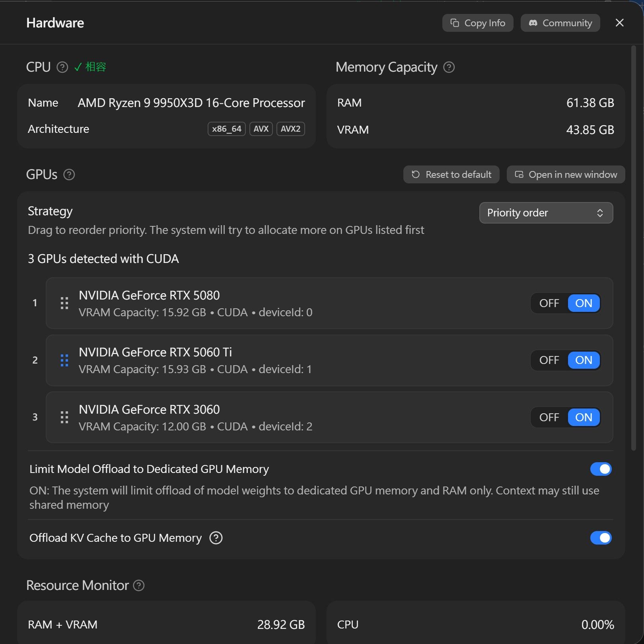
Task: Open the Community Discord button
Action: coord(560,23)
